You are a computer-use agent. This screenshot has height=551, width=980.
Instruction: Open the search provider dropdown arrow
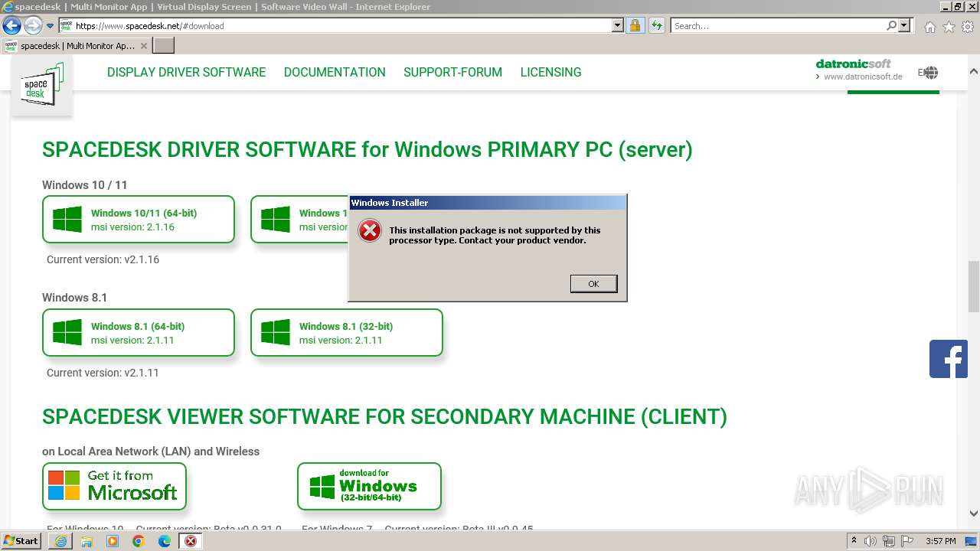(x=904, y=25)
